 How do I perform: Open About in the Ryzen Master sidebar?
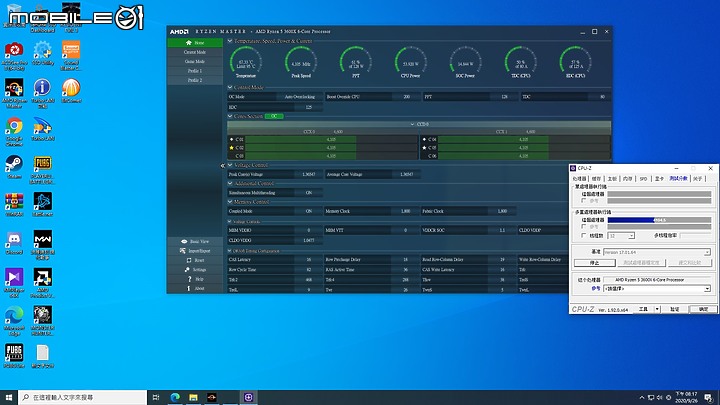[195, 288]
